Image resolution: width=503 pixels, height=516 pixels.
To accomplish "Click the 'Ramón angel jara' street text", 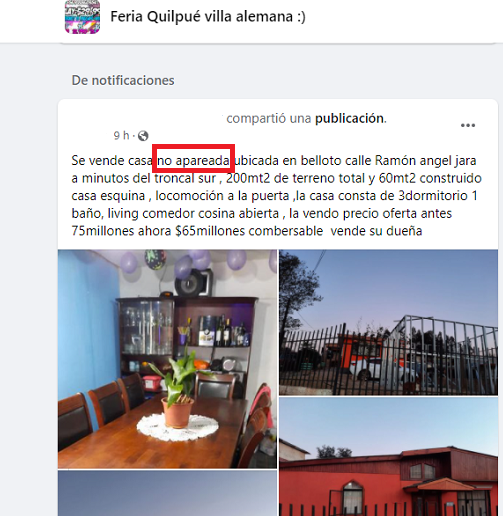I will [425, 160].
